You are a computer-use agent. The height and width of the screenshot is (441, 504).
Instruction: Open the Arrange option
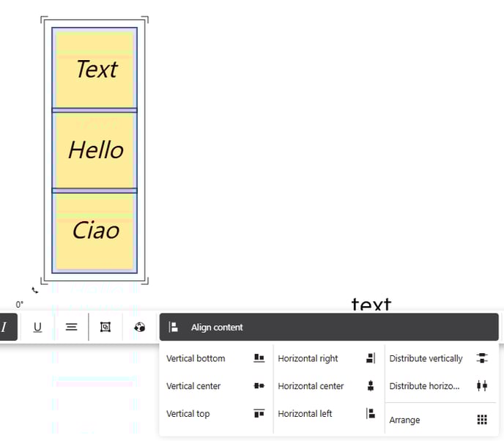click(439, 420)
